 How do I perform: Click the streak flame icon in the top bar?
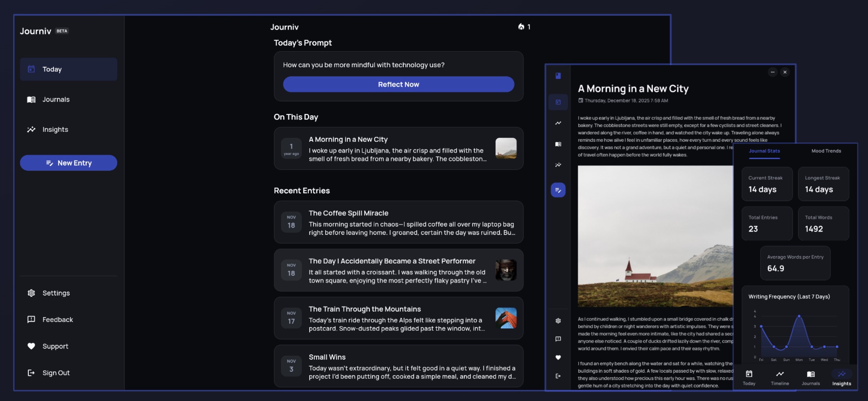[x=521, y=27]
